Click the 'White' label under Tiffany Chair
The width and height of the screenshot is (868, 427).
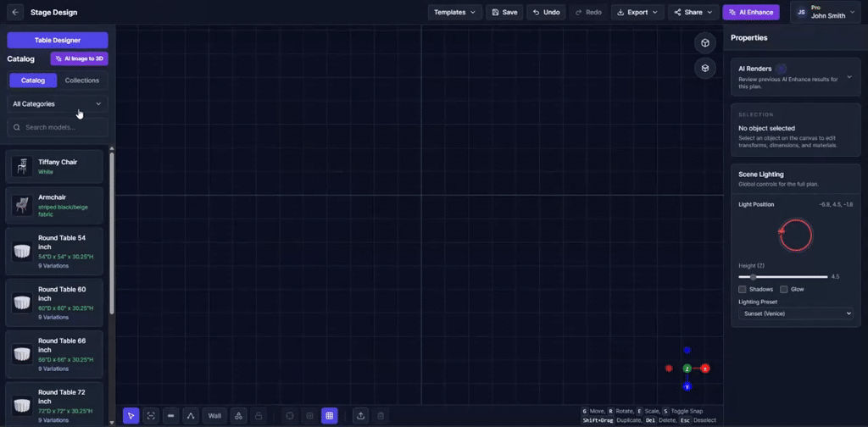[46, 172]
